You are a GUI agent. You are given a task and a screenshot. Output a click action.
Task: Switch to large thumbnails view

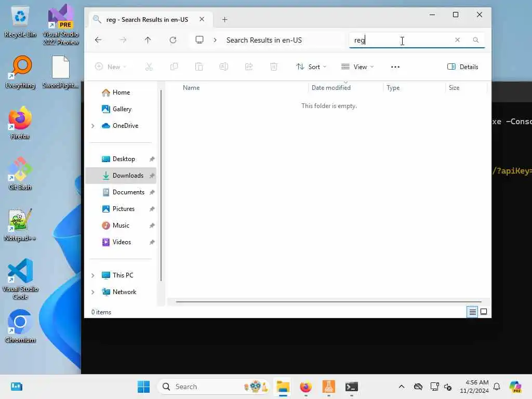coord(484,312)
